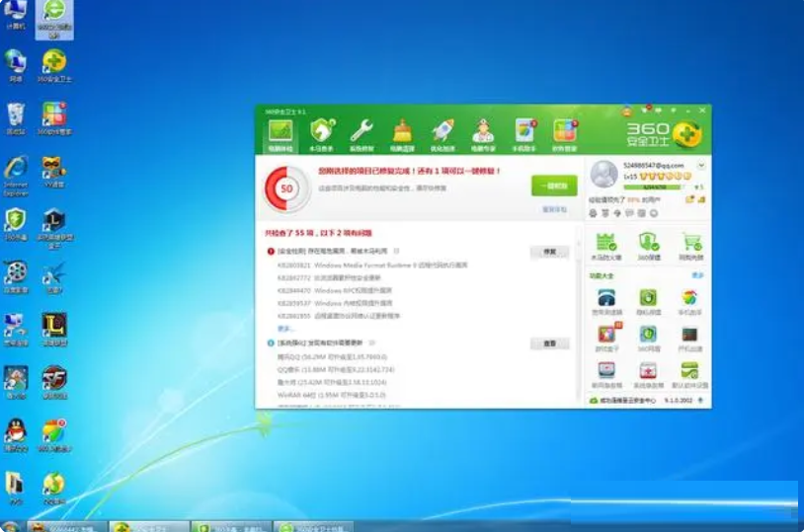Click the green one-key repair button
804x532 pixels.
pos(554,186)
